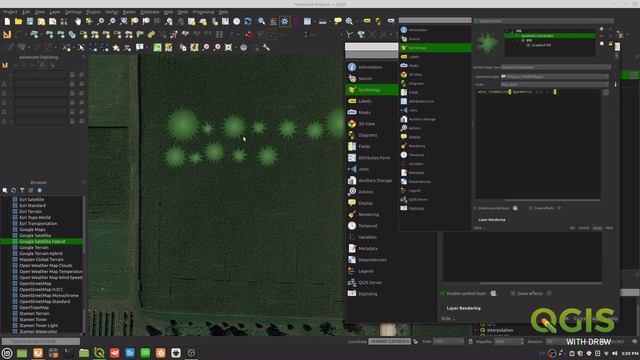Open the file manager folder in taskbar
The width and height of the screenshot is (640, 360).
tap(84, 353)
